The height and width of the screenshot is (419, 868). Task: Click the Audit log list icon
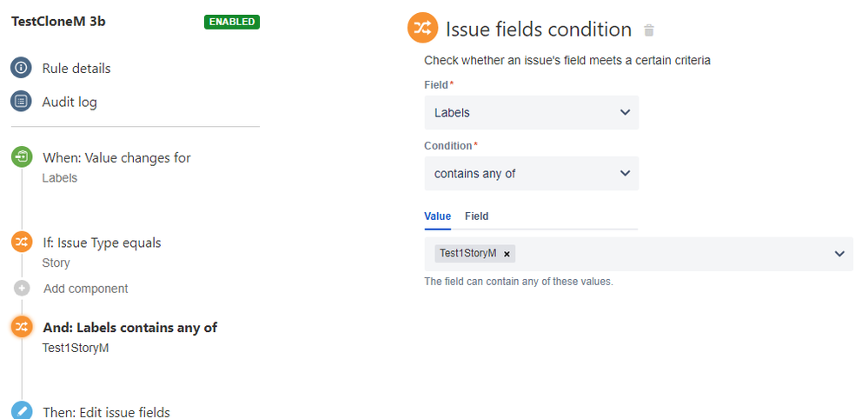pos(21,102)
